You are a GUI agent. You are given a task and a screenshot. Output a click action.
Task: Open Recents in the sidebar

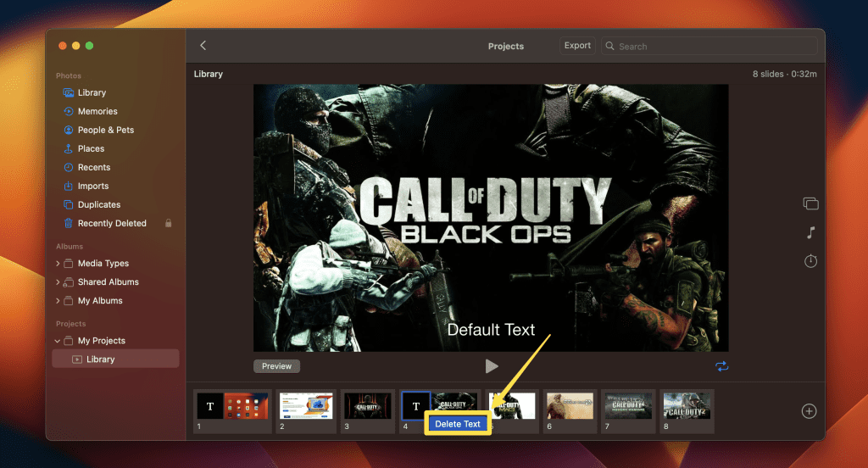tap(94, 167)
